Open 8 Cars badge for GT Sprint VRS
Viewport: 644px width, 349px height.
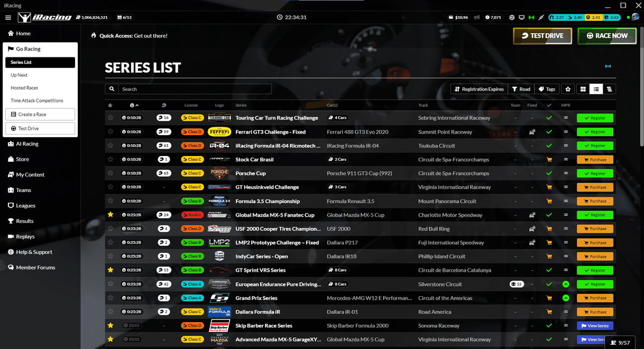(x=337, y=270)
